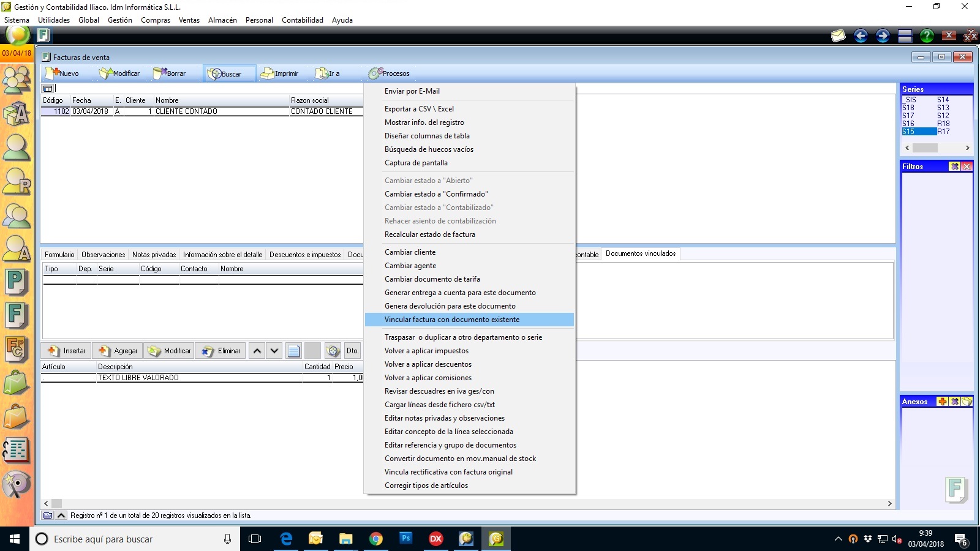
Task: Click the red X icon in Filtros header
Action: point(967,167)
